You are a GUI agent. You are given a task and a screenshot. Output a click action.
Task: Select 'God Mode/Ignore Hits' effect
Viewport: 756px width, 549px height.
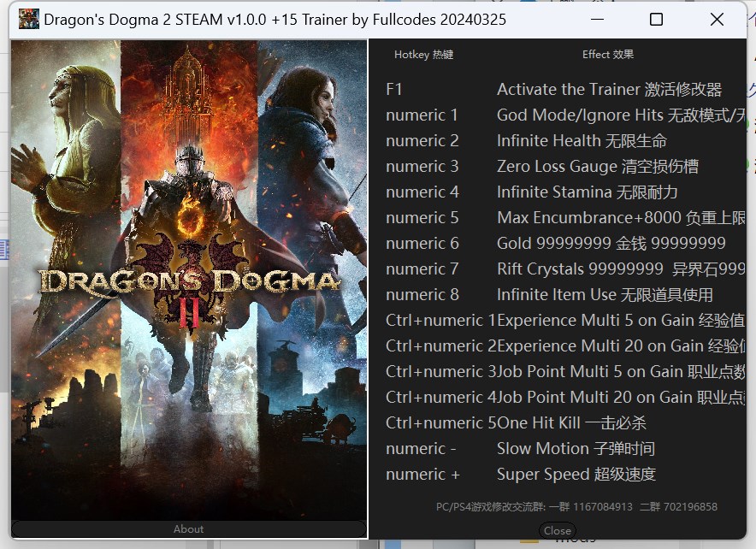pyautogui.click(x=621, y=115)
